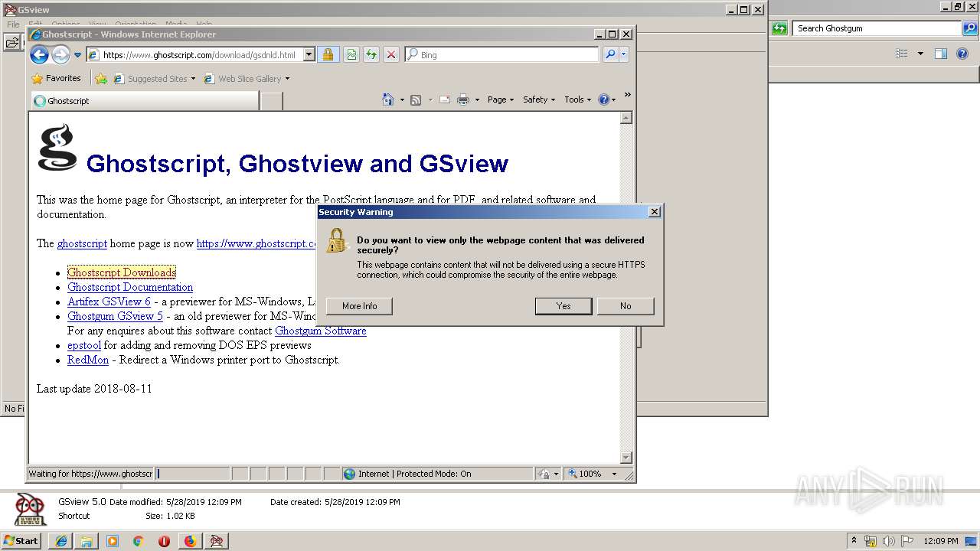Screen dimensions: 980x551
Task: Open Firefox from the taskbar
Action: click(190, 541)
